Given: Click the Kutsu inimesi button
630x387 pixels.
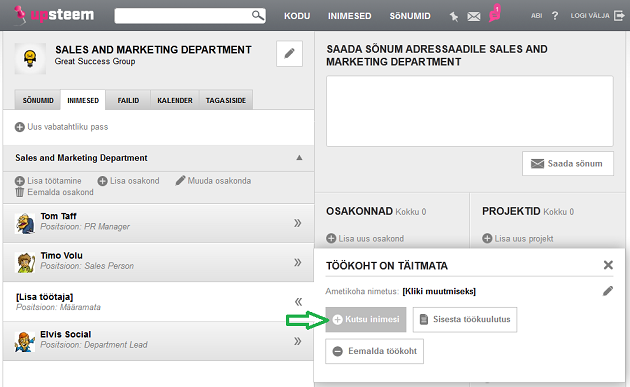Looking at the screenshot, I should (x=366, y=319).
